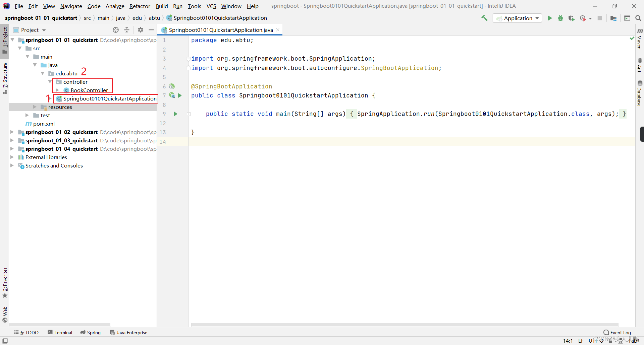Open the Build menu
Screen dimensions: 644x345
pos(162,6)
